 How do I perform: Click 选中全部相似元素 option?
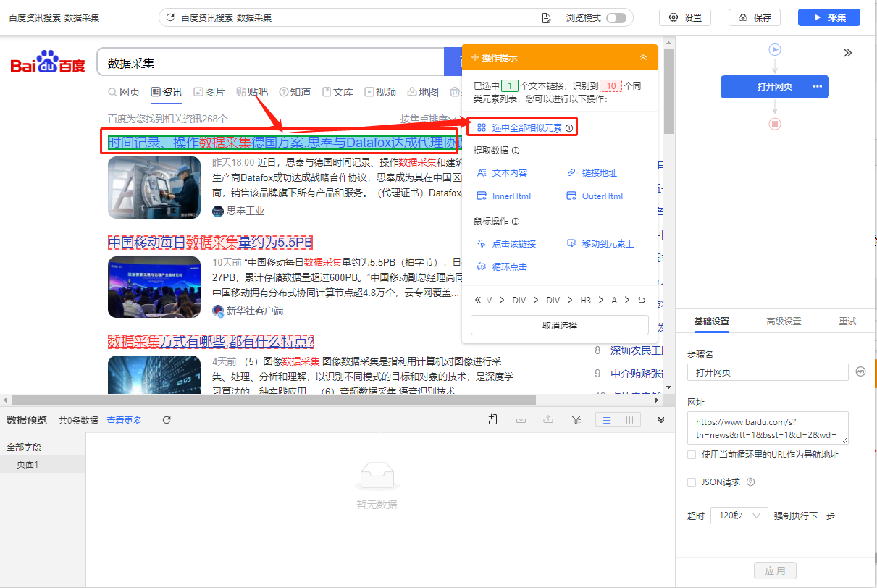click(x=526, y=128)
